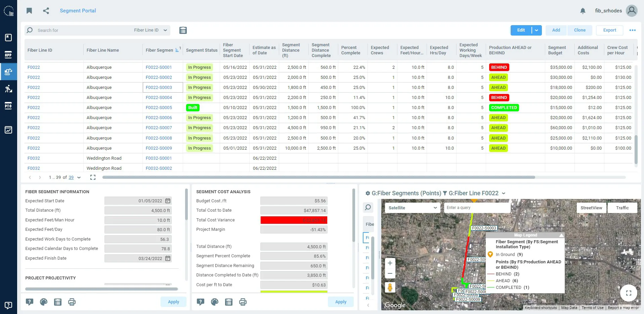Click the share icon in the header
Viewport: 644px width, 314px height.
click(46, 11)
